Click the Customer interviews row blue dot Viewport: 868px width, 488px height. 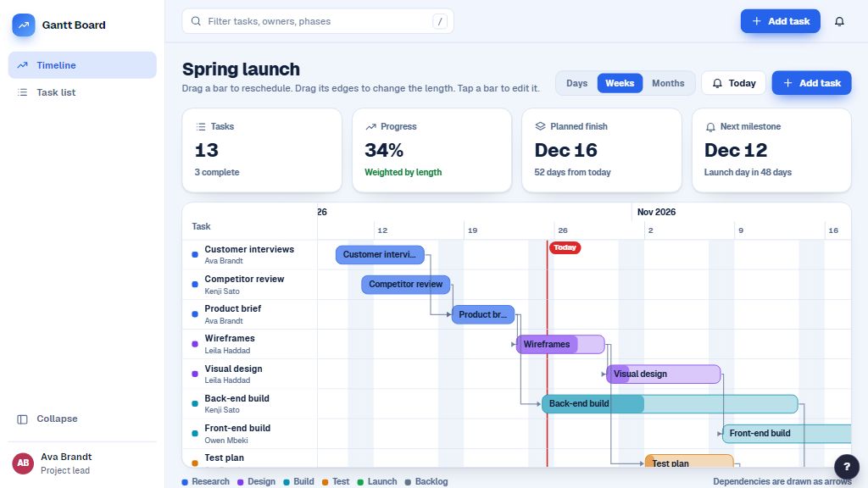tap(195, 254)
